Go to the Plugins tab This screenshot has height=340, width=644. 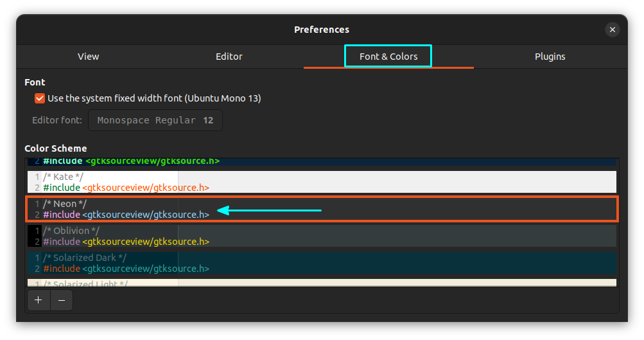(550, 57)
